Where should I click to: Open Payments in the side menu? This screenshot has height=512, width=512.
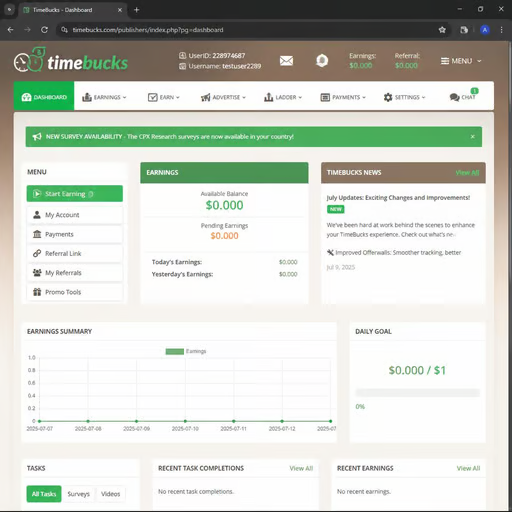75,234
